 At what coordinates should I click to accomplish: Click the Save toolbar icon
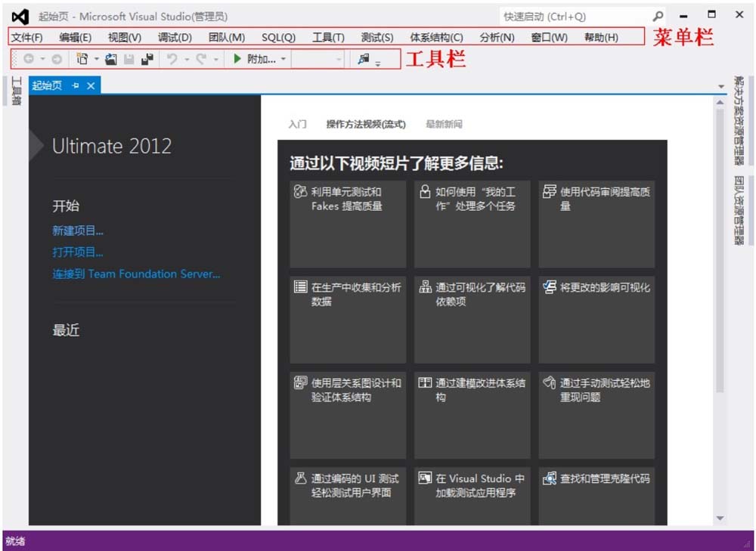coord(129,59)
